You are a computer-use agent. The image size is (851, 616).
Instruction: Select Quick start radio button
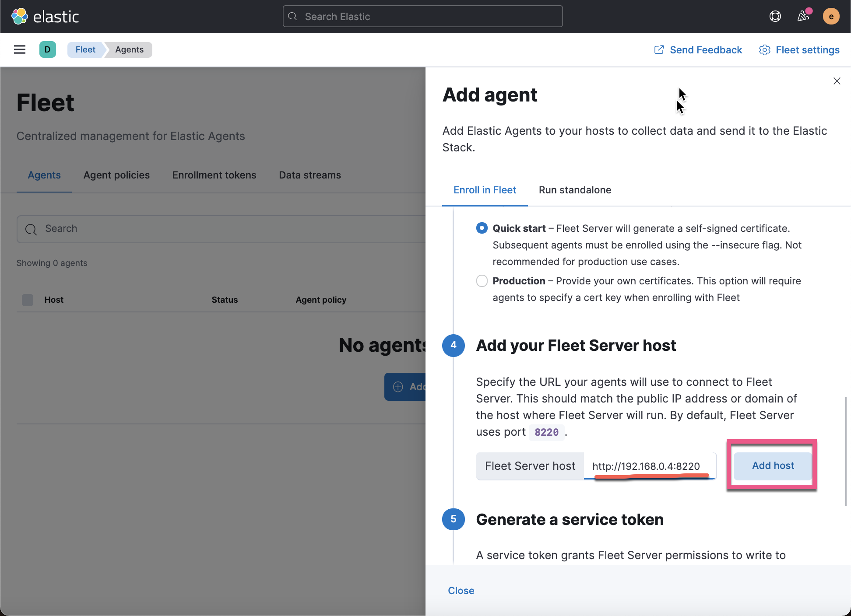point(482,228)
